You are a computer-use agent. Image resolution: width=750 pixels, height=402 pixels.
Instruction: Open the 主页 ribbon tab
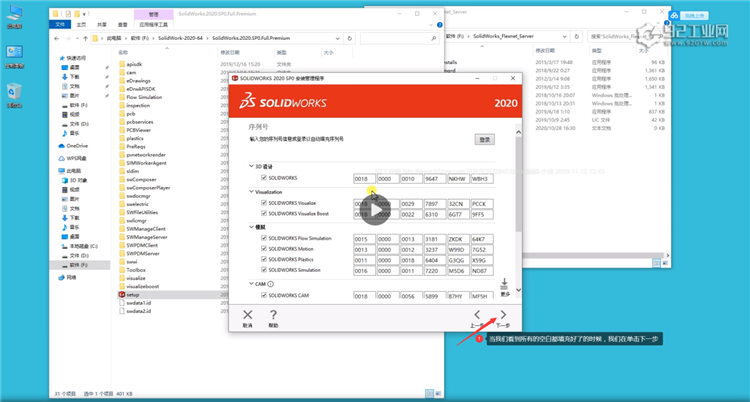81,24
